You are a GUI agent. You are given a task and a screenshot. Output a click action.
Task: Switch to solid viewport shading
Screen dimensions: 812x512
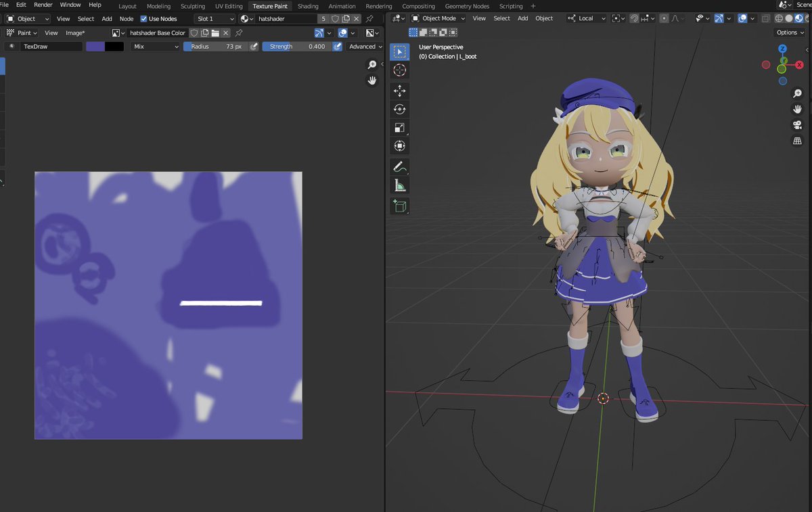[x=790, y=18]
